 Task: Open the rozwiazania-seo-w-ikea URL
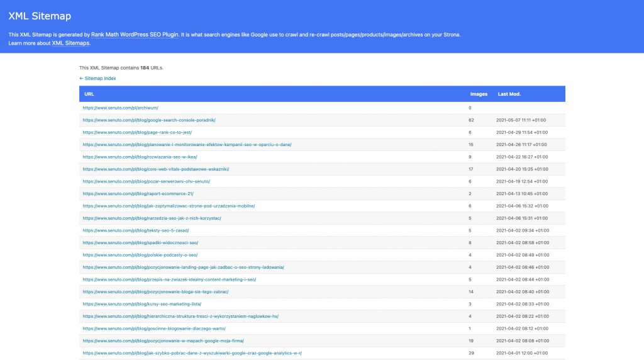coord(140,157)
